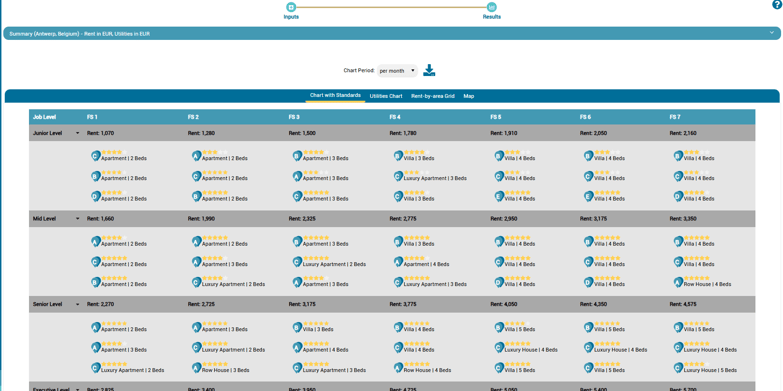Click the Results step icon

click(492, 7)
